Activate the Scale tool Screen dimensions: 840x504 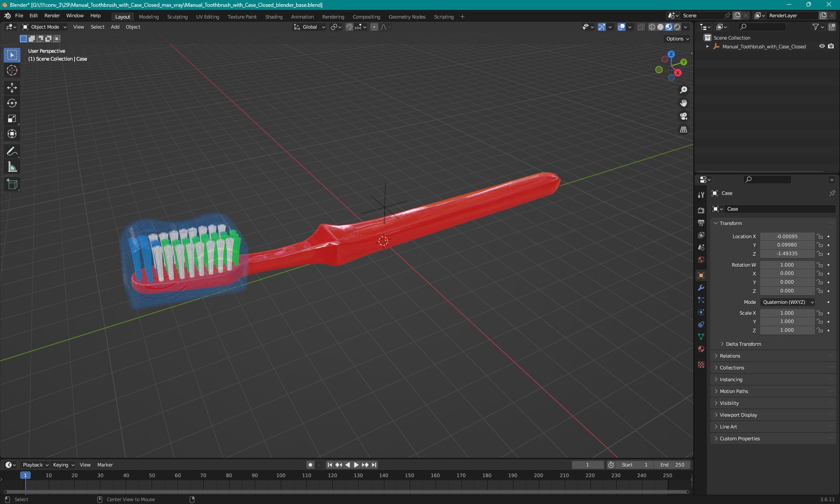[x=12, y=119]
